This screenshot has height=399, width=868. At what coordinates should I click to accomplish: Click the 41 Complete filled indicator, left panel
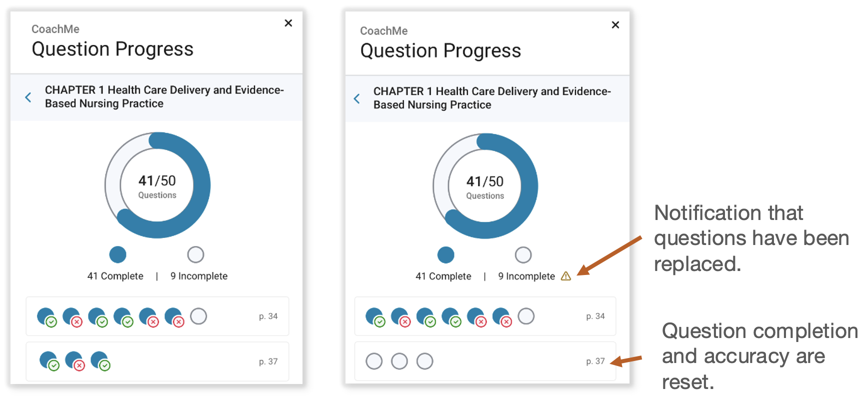pyautogui.click(x=118, y=254)
